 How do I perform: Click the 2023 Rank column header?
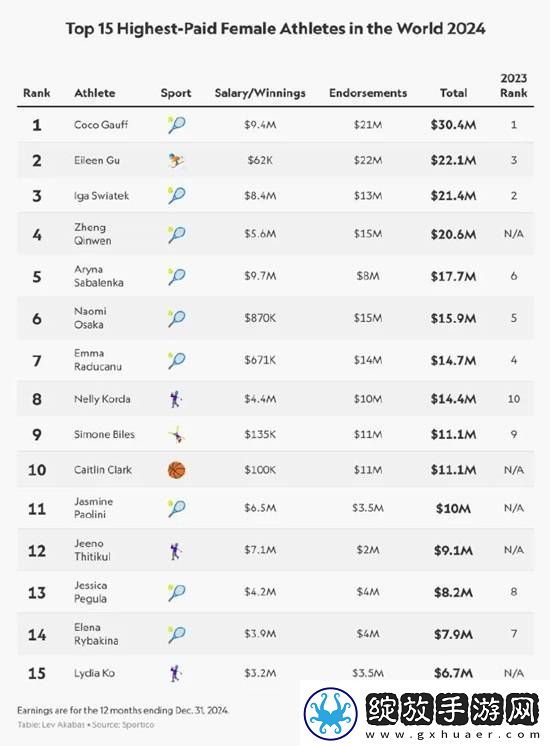click(513, 85)
